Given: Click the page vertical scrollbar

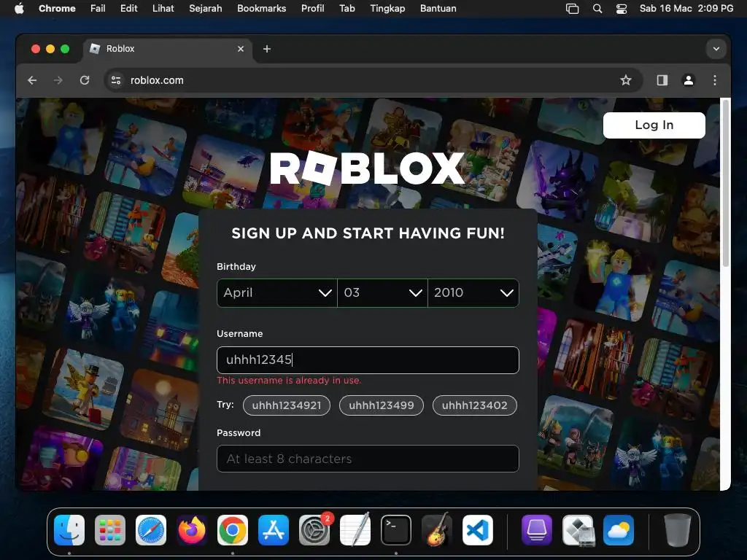Looking at the screenshot, I should pyautogui.click(x=725, y=183).
